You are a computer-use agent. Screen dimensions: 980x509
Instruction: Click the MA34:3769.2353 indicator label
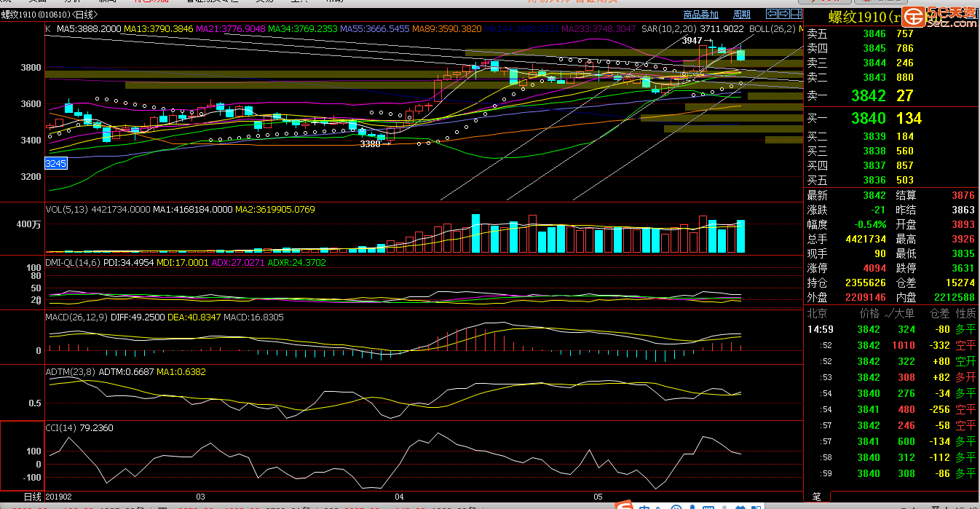point(302,29)
